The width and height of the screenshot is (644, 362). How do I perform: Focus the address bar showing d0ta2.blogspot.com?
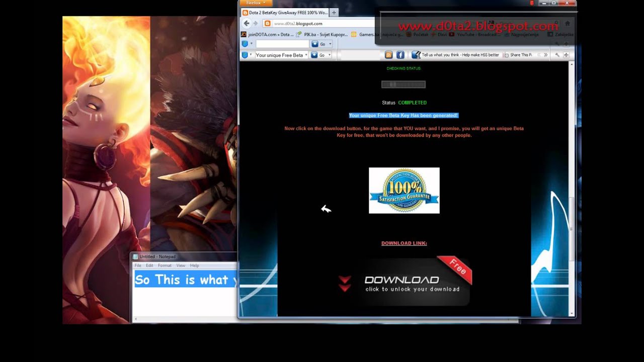click(322, 24)
